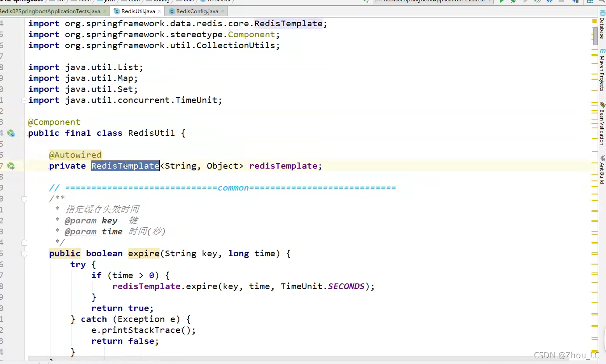Click the redisTemplate field name in the declaration
The width and height of the screenshot is (606, 364).
pos(283,166)
